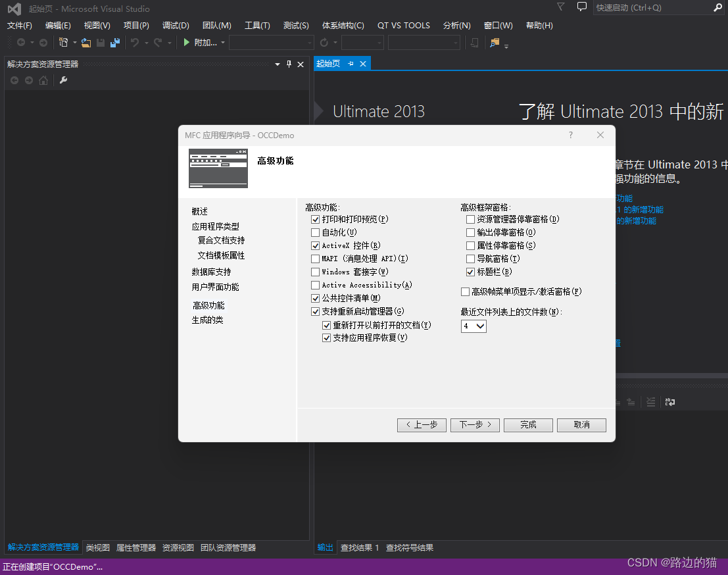Open the 附加 debug target dropdown arrow
The image size is (728, 575).
coord(223,42)
